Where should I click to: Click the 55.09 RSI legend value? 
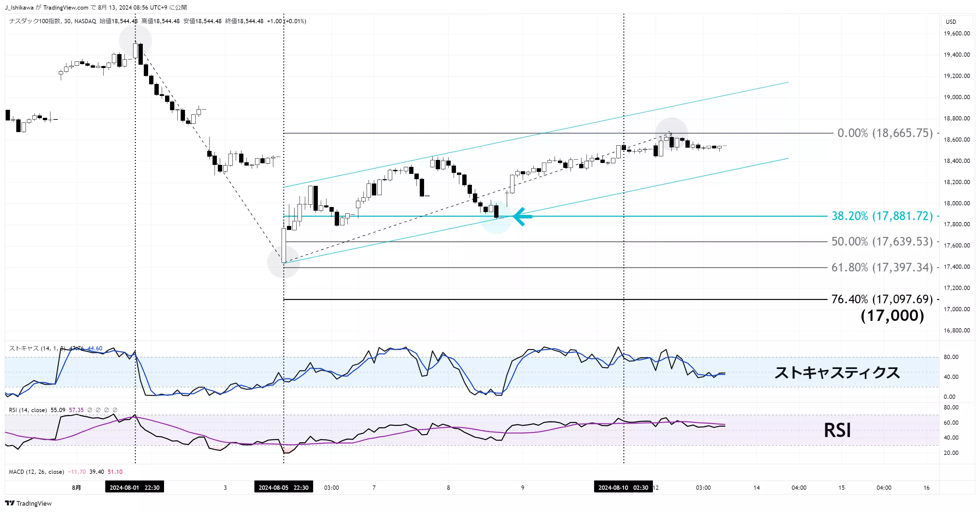[x=58, y=410]
